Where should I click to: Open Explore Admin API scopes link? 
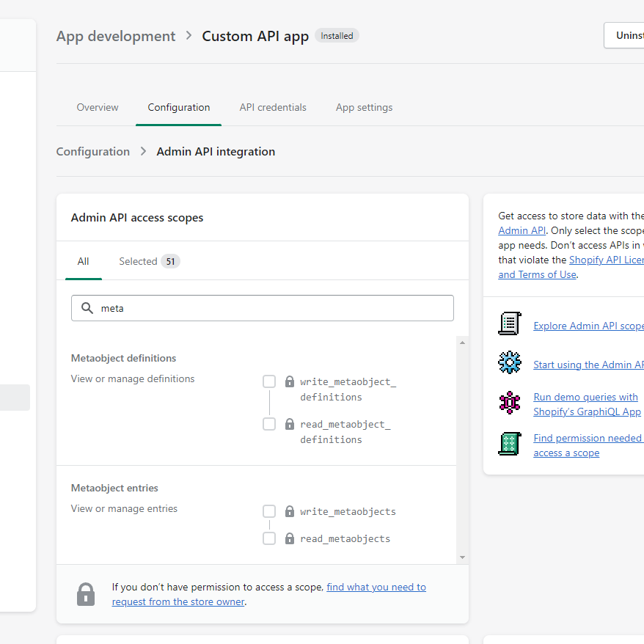[588, 326]
